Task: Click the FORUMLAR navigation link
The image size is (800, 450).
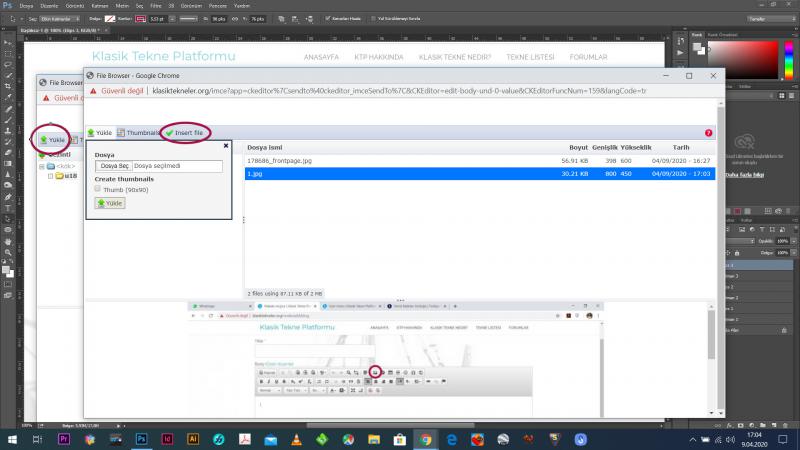Action: click(x=588, y=57)
